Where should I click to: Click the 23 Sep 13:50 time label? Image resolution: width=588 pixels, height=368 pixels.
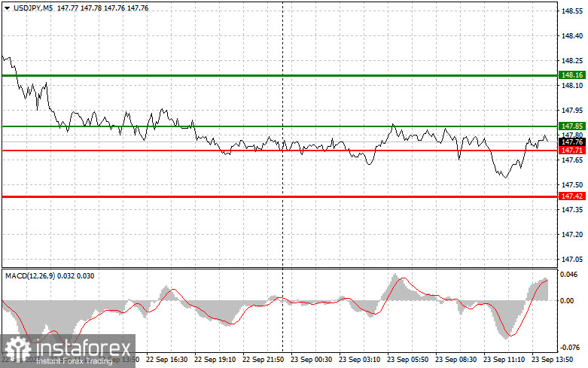point(552,360)
